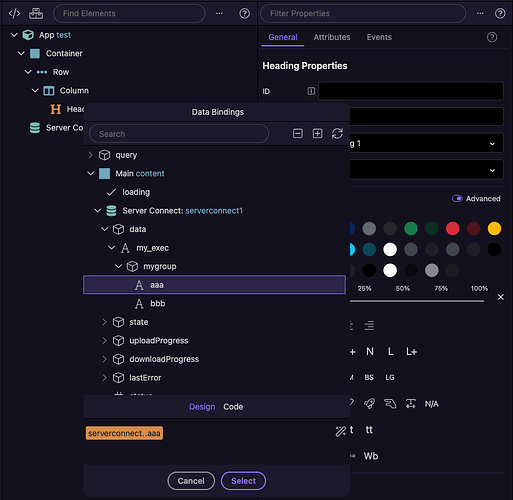513x500 pixels.
Task: Click the Heading H icon
Action: [x=56, y=109]
